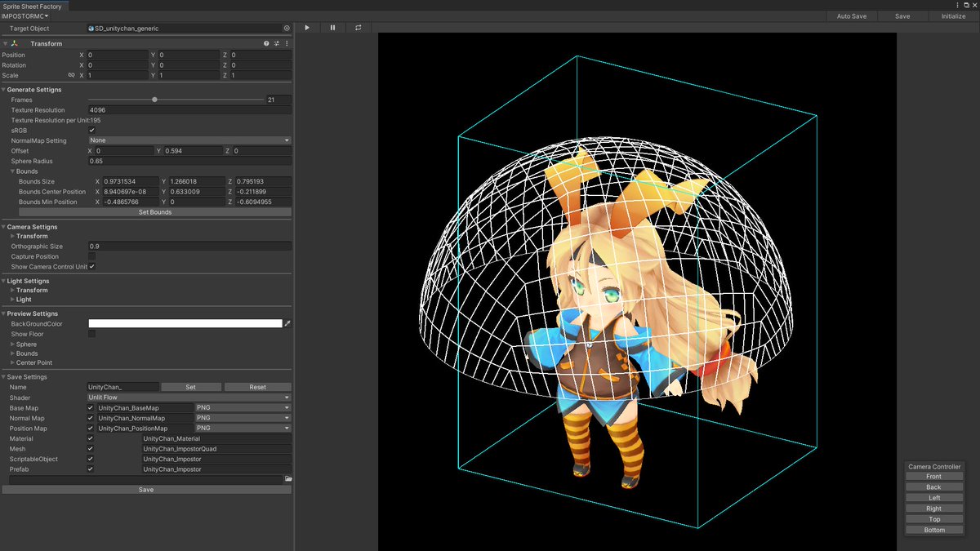Switch camera to Right view
Image resolution: width=980 pixels, height=551 pixels.
coord(933,509)
